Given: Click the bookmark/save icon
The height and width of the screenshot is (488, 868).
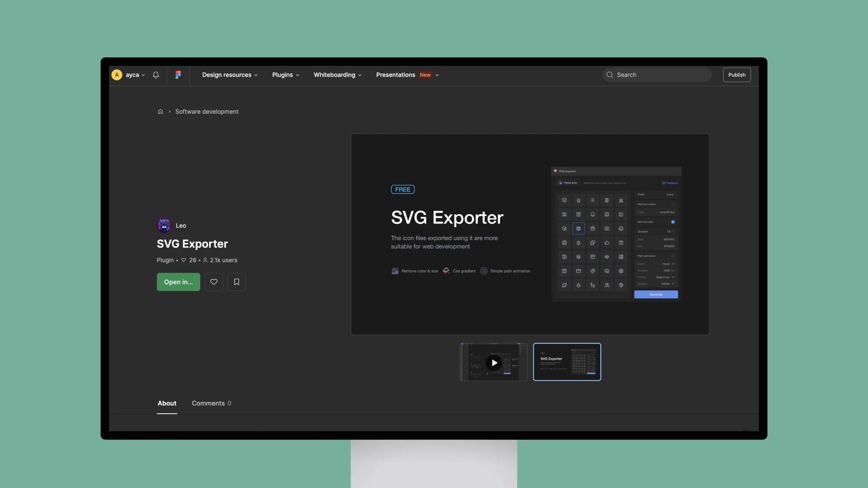Looking at the screenshot, I should [x=236, y=282].
